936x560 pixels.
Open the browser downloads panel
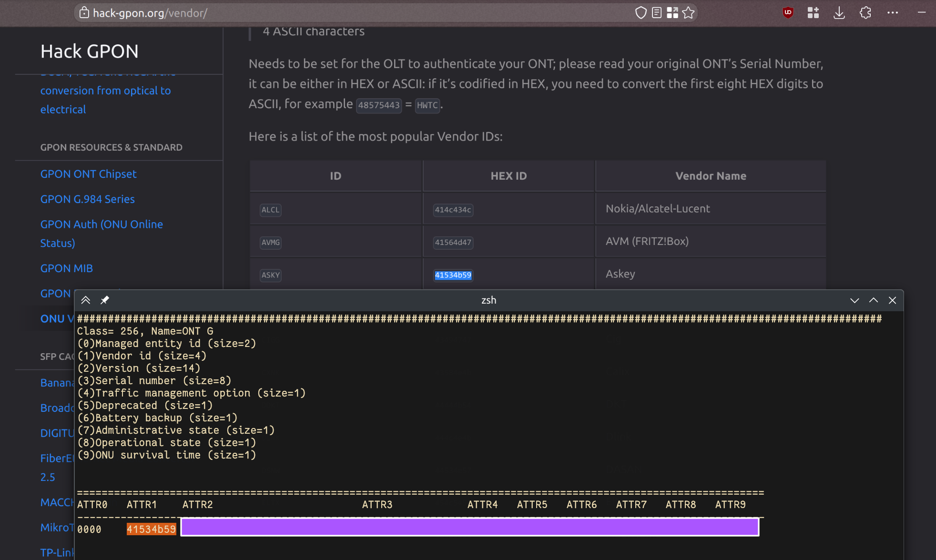click(839, 13)
